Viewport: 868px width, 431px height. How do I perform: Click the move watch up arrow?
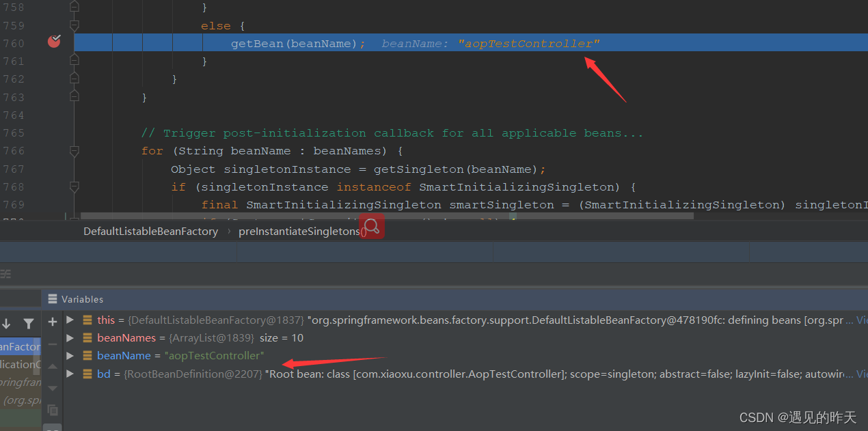pyautogui.click(x=53, y=367)
